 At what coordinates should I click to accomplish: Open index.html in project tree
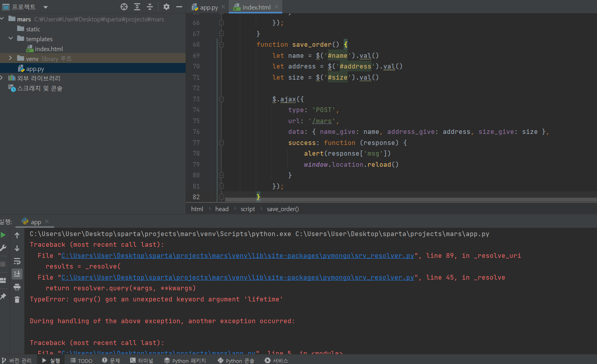(x=48, y=49)
